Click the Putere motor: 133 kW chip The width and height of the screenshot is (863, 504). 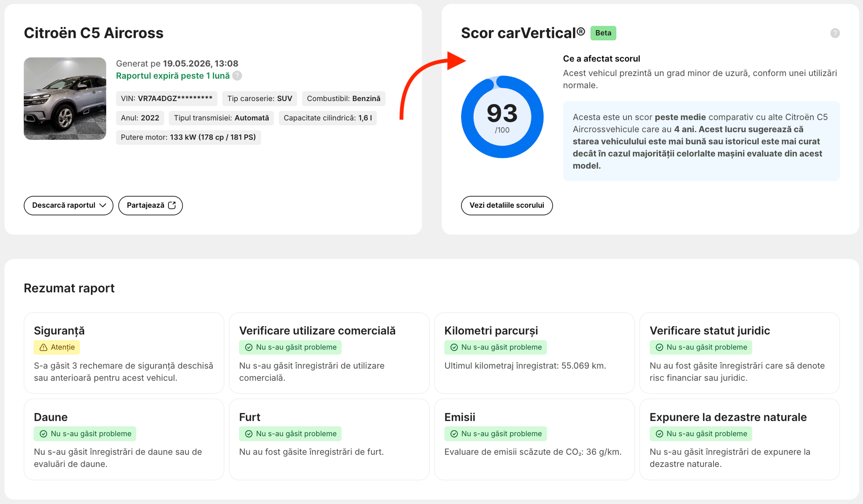click(188, 137)
